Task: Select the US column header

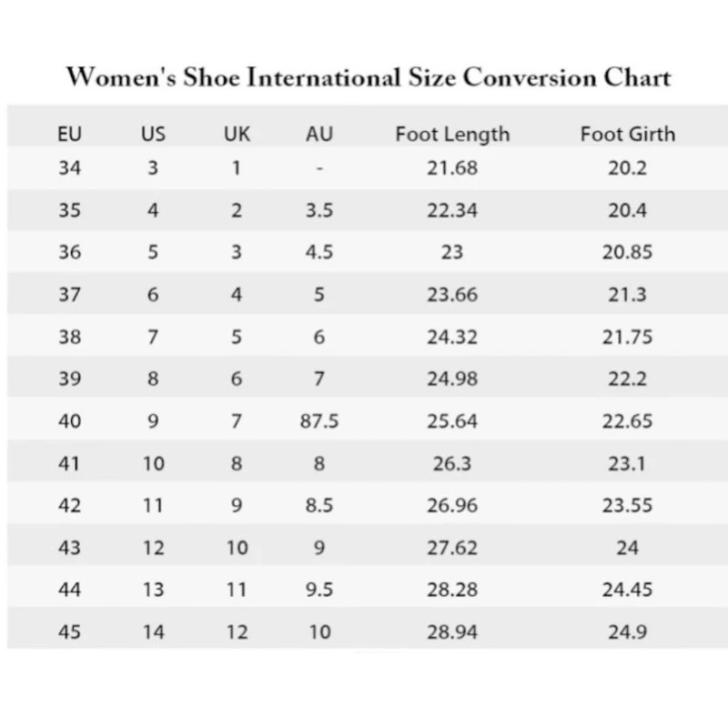Action: [153, 134]
